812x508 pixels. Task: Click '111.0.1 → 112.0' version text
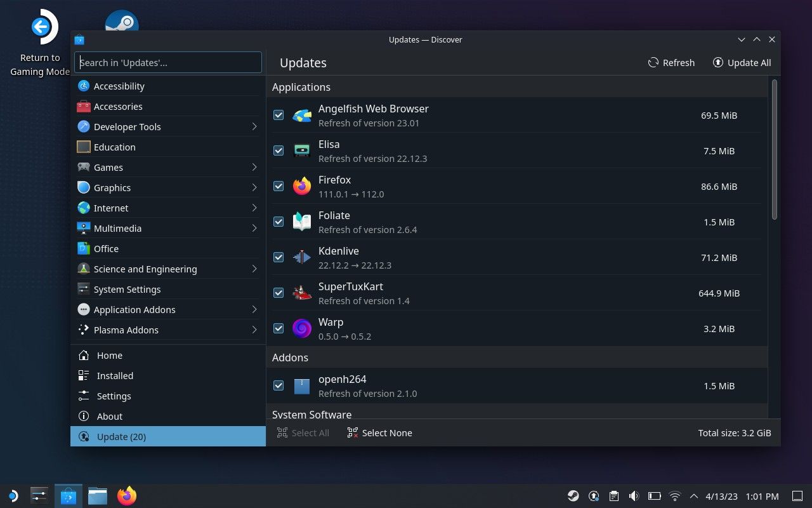[351, 194]
